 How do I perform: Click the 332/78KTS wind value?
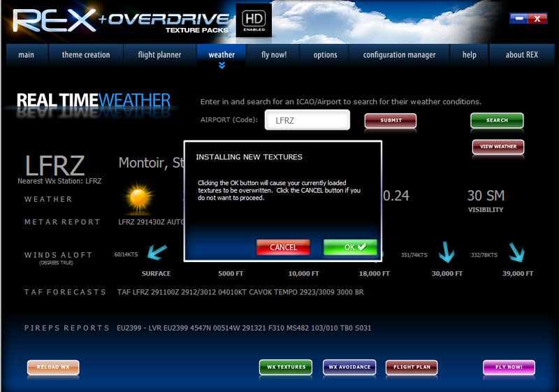tap(484, 255)
